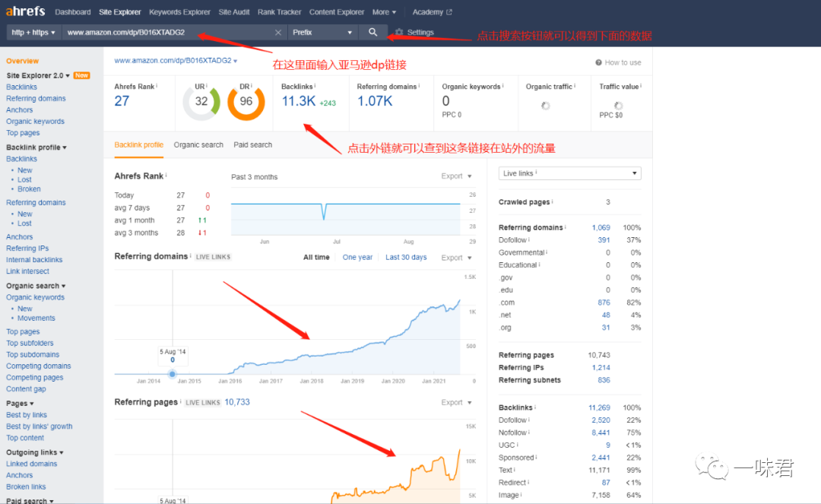Open Referring IPs in sidebar
821x504 pixels.
pos(27,249)
